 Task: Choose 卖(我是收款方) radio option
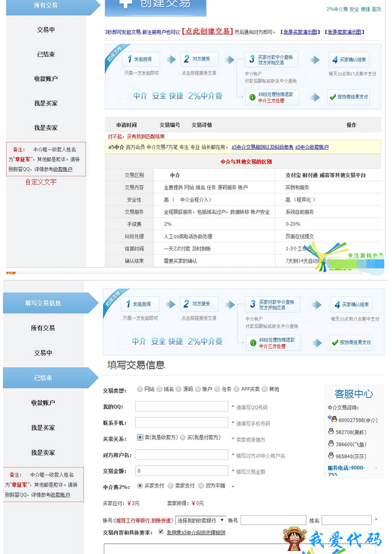pyautogui.click(x=140, y=437)
